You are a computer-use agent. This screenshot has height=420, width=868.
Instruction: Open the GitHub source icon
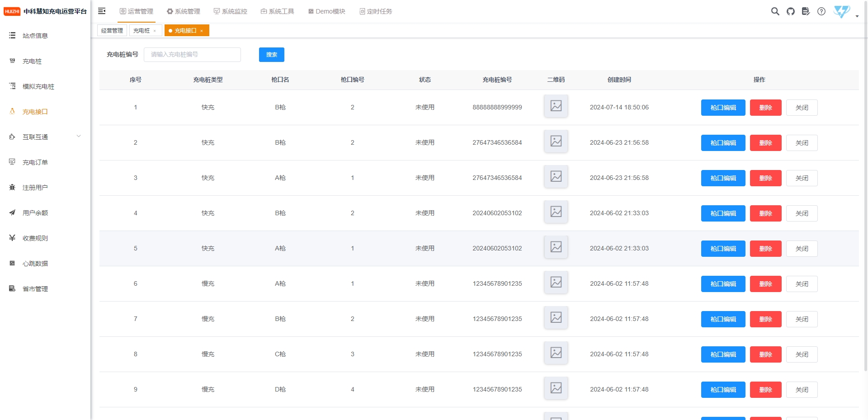coord(790,11)
